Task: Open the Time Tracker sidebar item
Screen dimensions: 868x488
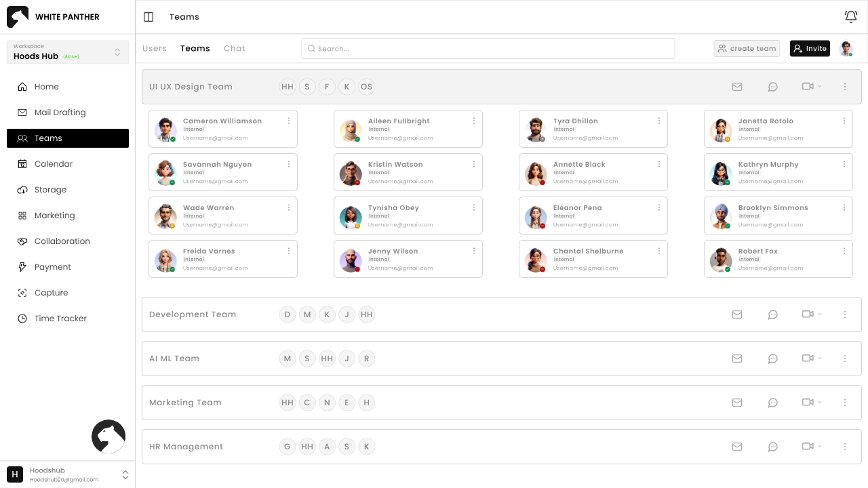Action: [x=60, y=319]
